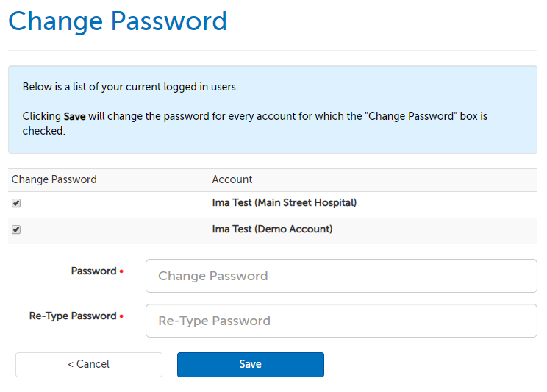Click the Cancel button
Screen dimensions: 547x392
[89, 364]
